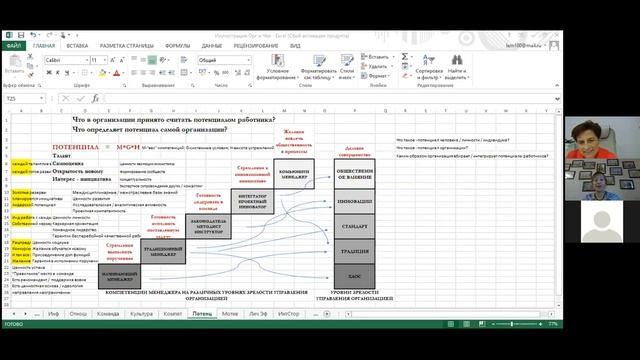This screenshot has width=640, height=360.
Task: Open Найти и выделить binoculars menu
Action: coord(457,67)
